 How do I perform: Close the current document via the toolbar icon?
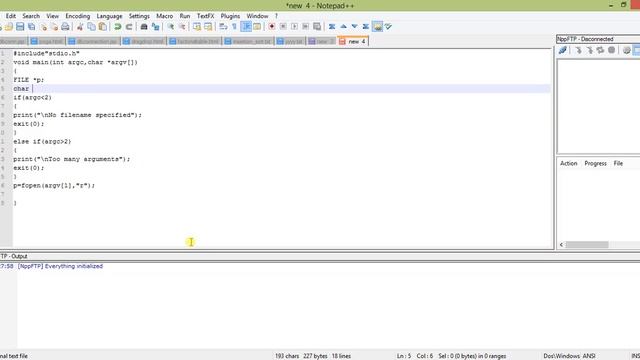43,27
